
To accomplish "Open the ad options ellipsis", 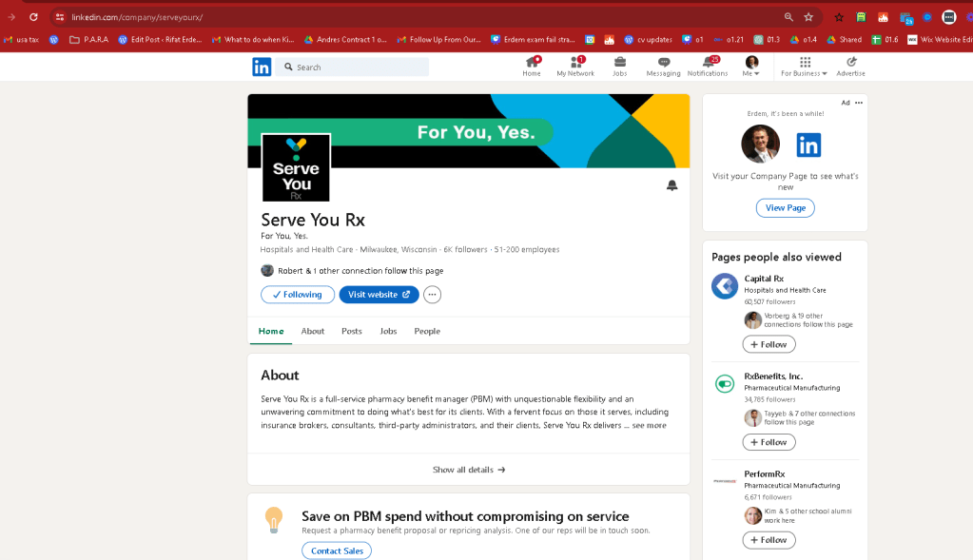I will tap(858, 103).
